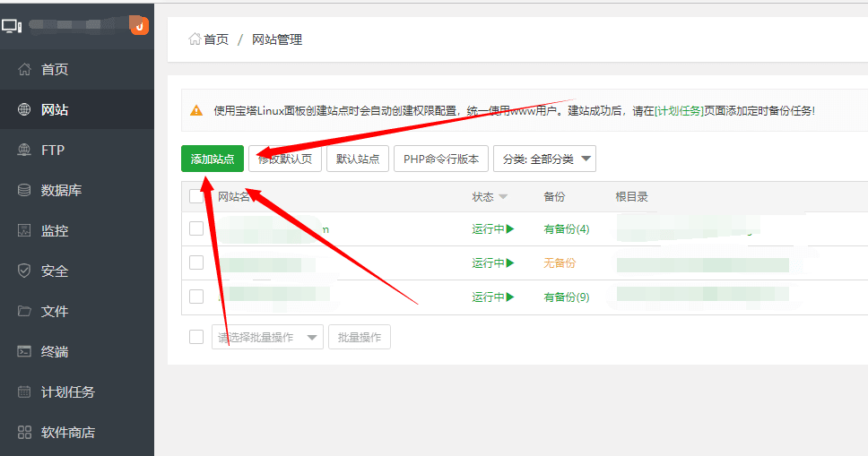Tick the select-all checkbox in the table header
The image size is (868, 456).
(x=196, y=196)
